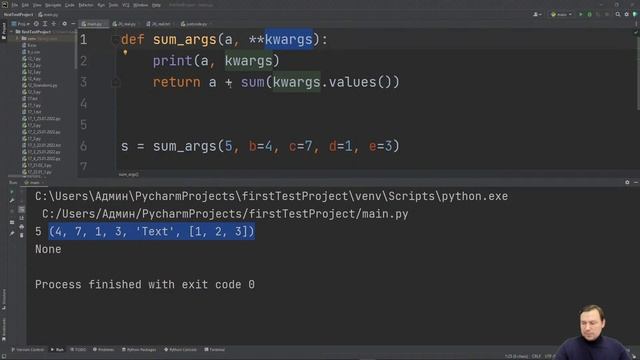Screen dimensions: 640x360
Task: Open the Bookmarks side tab
Action: click(x=4, y=329)
